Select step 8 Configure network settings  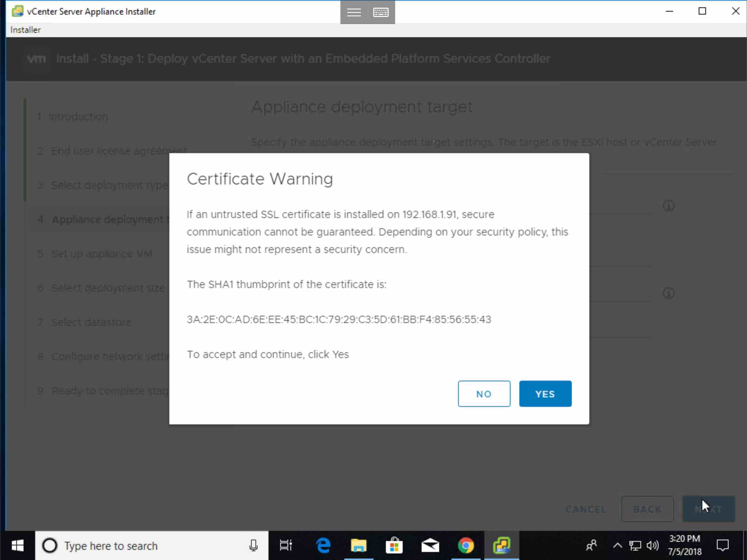103,356
